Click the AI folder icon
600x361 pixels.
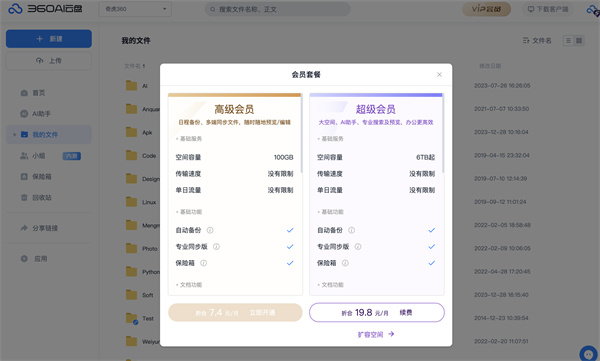pos(131,85)
